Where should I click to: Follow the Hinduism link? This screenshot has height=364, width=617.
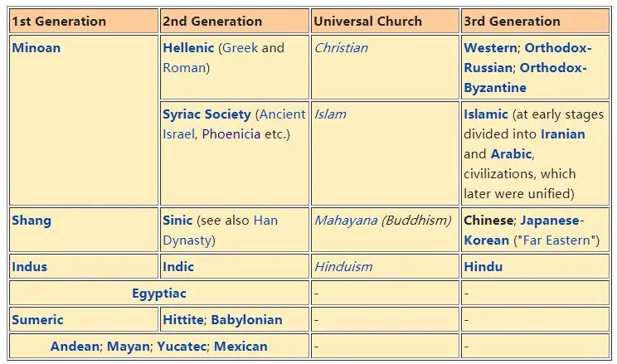coord(343,267)
